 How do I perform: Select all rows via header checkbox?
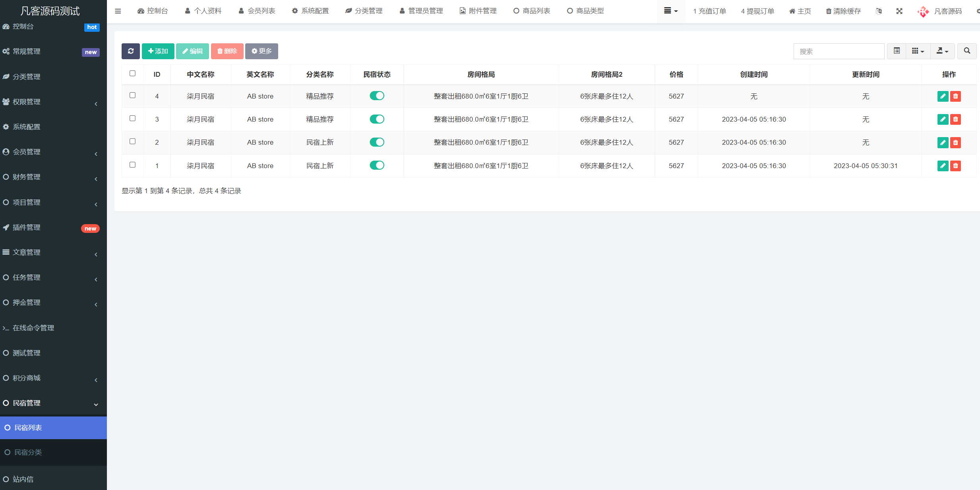pos(132,73)
